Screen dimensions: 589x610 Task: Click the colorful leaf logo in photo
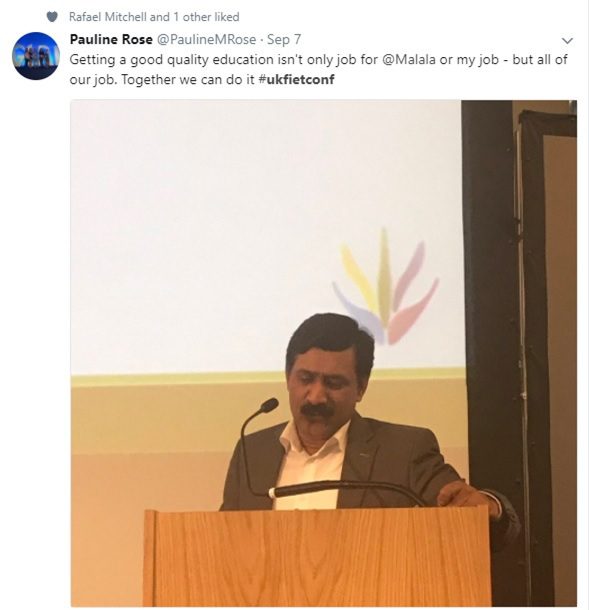[385, 286]
